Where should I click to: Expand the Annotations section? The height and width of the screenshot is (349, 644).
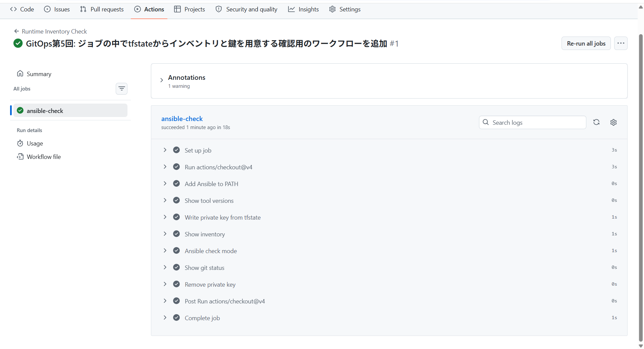162,80
